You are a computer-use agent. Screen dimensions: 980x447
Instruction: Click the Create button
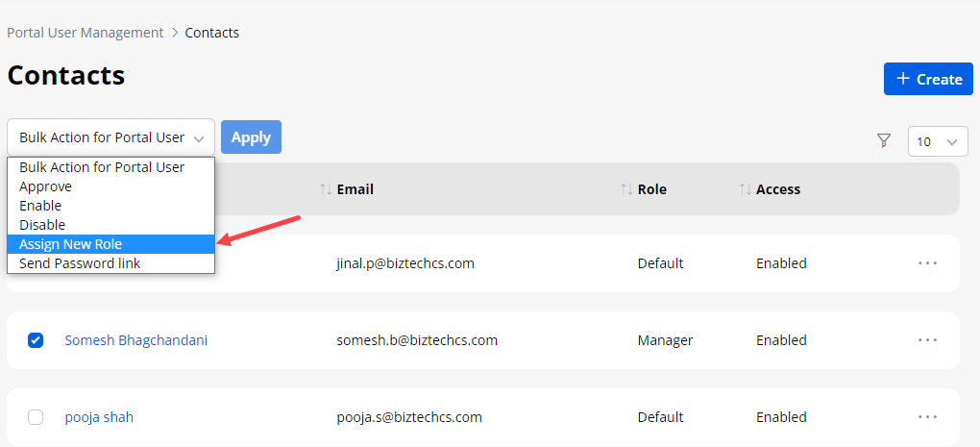click(928, 79)
